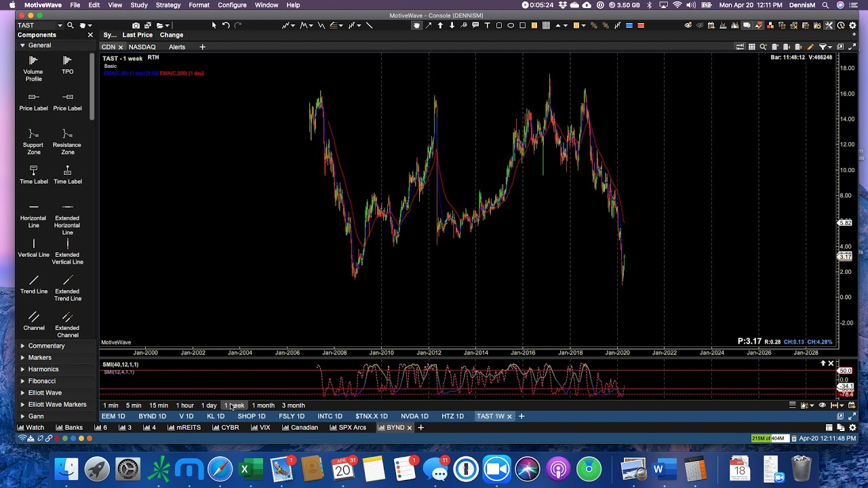Screen dimensions: 868x488
Task: Choose the ellipse shape tool
Action: point(511,25)
